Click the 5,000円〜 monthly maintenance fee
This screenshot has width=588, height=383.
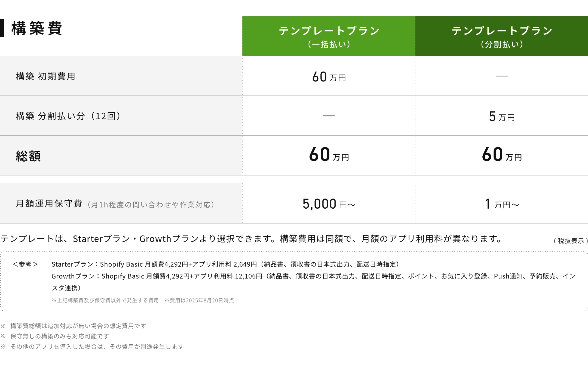pos(329,204)
